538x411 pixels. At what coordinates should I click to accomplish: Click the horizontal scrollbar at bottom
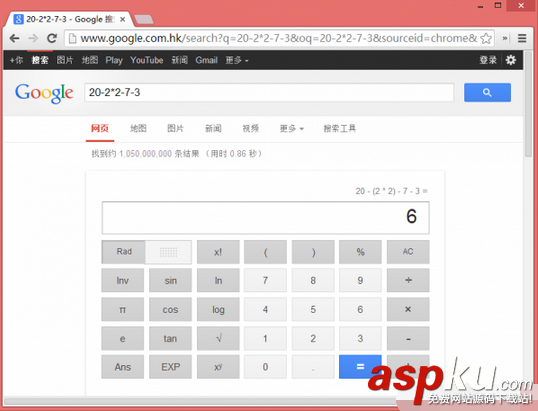click(x=199, y=401)
